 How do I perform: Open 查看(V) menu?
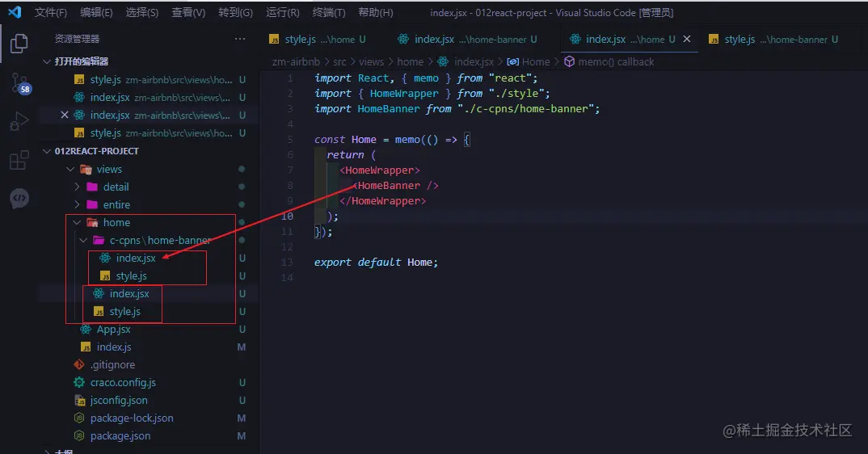coord(188,12)
